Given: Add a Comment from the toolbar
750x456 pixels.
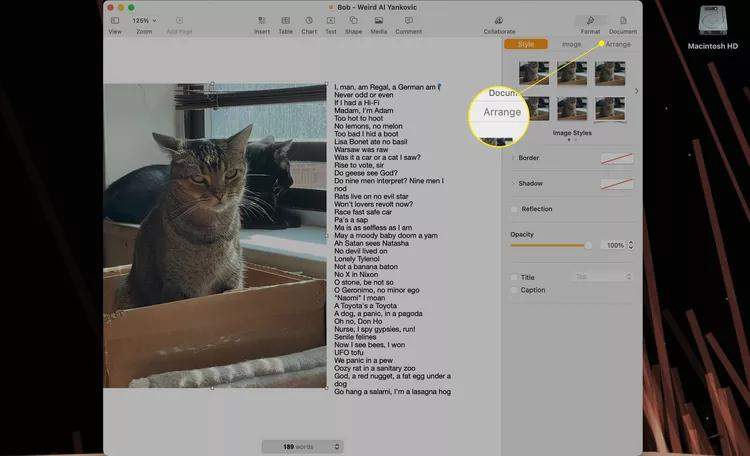Looking at the screenshot, I should 408,20.
